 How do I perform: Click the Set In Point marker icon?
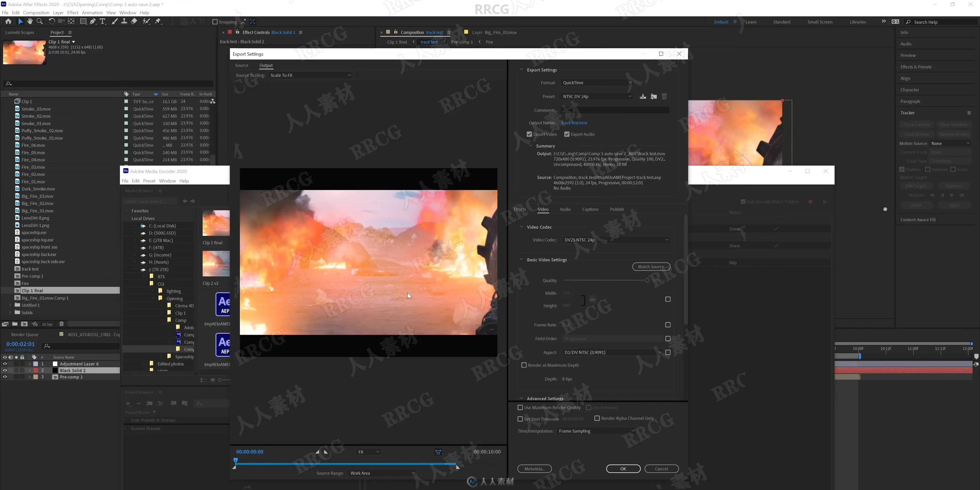(317, 452)
